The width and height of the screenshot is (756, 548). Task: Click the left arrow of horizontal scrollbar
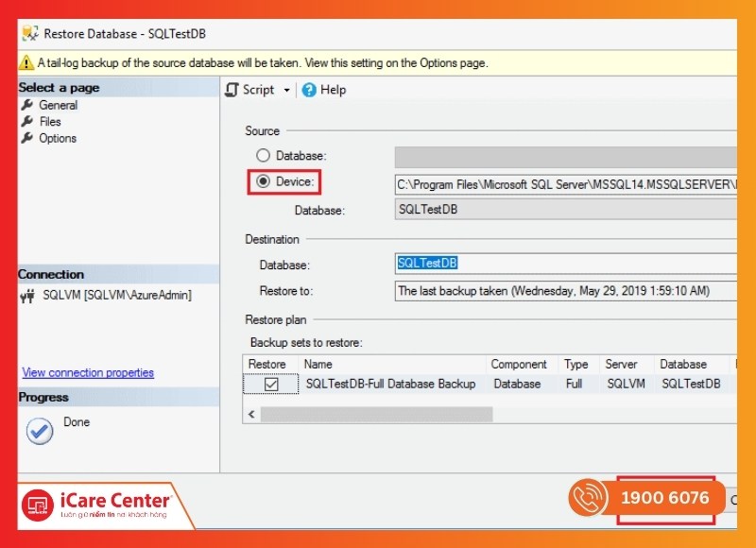251,414
